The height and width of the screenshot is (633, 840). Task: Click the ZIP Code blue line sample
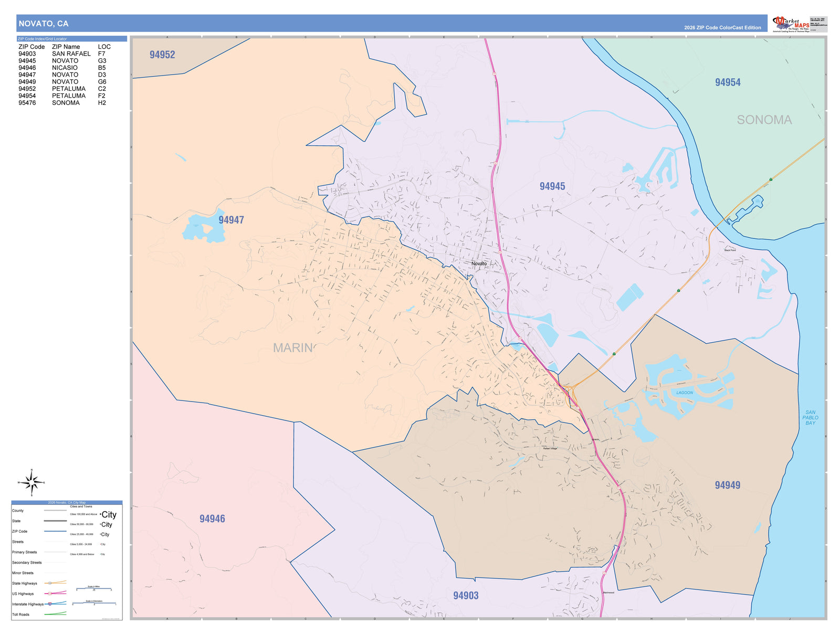pos(55,531)
